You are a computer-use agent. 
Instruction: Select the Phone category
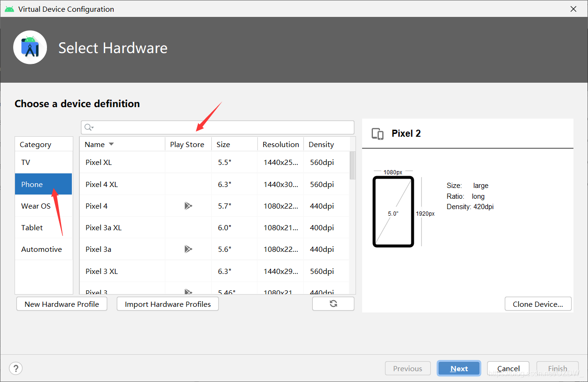click(x=43, y=184)
